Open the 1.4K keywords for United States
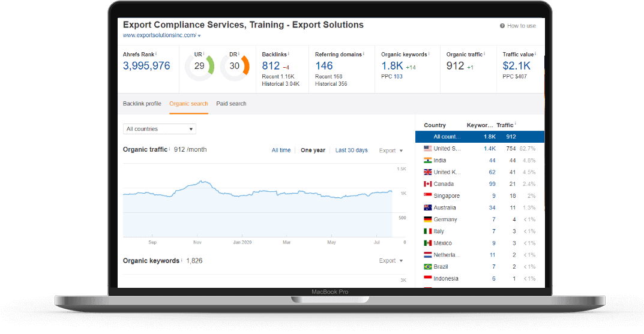The width and height of the screenshot is (644, 334). click(x=490, y=149)
